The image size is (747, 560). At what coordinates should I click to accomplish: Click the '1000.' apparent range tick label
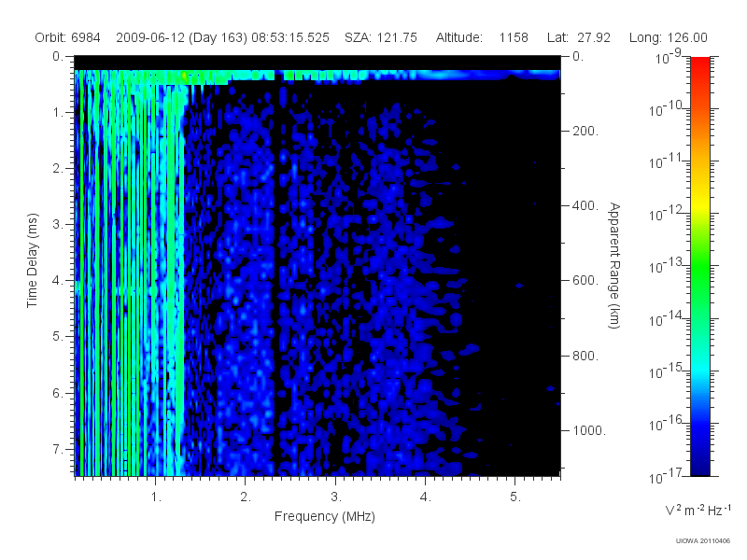tap(589, 430)
